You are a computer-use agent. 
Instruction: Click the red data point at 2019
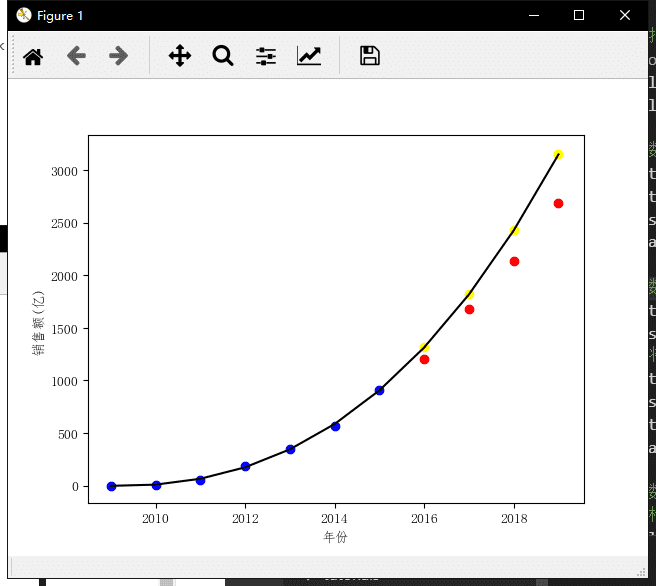558,203
